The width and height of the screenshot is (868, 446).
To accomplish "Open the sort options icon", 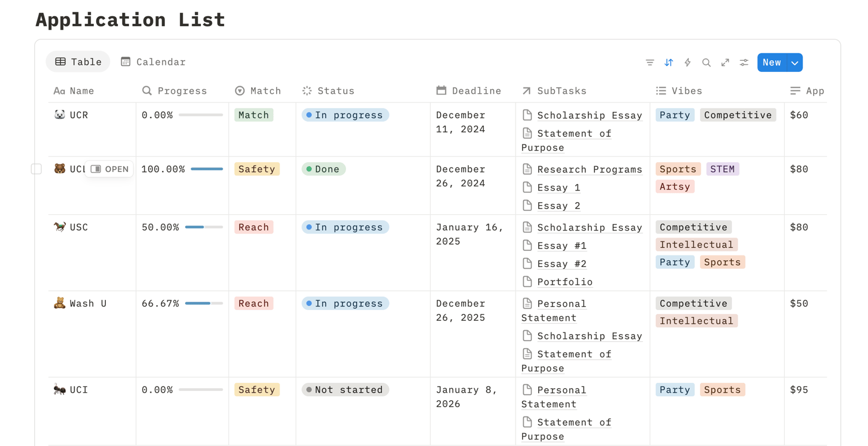I will tap(669, 63).
